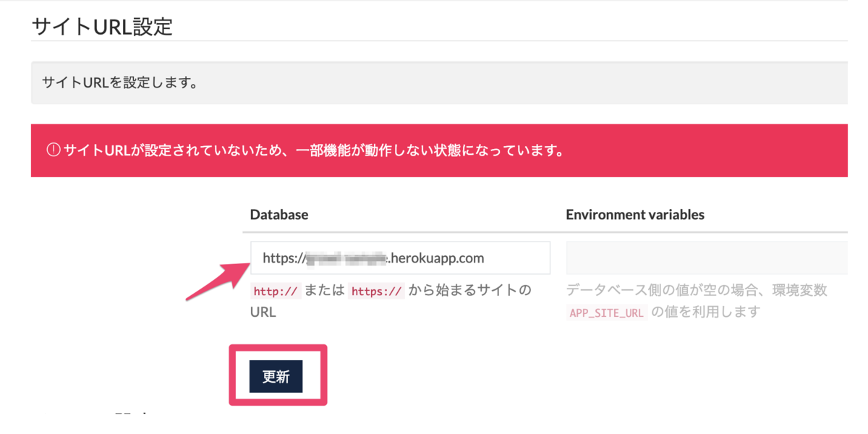Click the empty Environment variables field
The width and height of the screenshot is (868, 434).
coord(705,258)
